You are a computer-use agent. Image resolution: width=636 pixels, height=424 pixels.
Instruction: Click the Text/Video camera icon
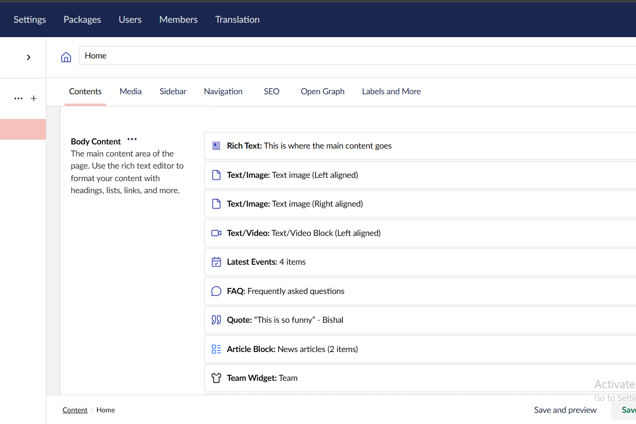click(216, 233)
